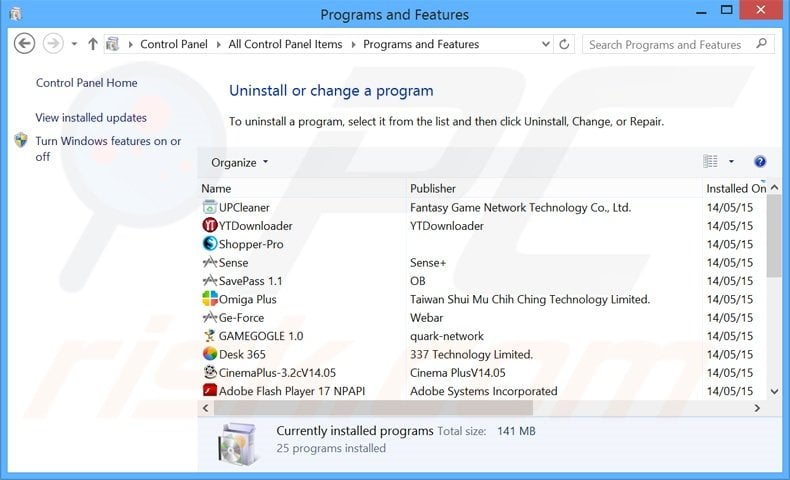
Task: Maximize the Programs and Features window
Action: 727,10
